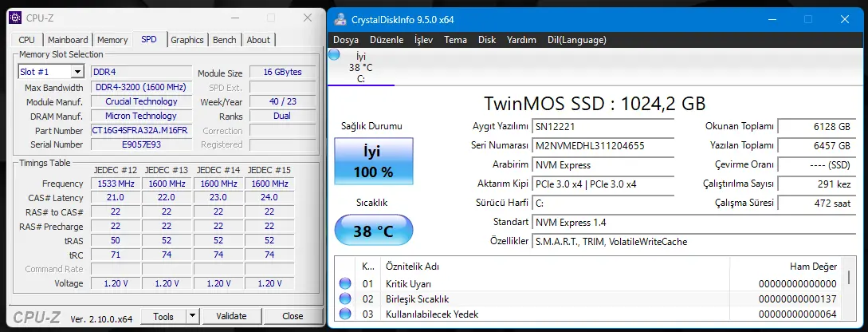Click the status orb for Kullanılabilecek Yedek row
Image resolution: width=868 pixels, height=332 pixels.
[345, 314]
